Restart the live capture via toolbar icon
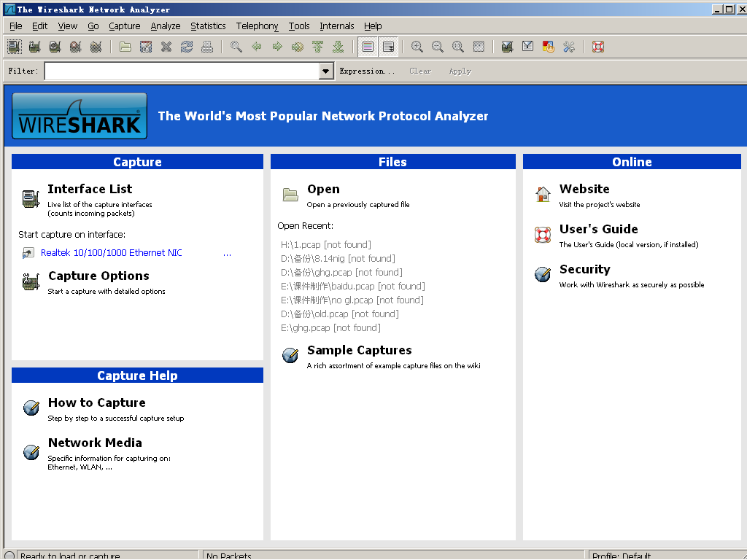 coord(96,46)
